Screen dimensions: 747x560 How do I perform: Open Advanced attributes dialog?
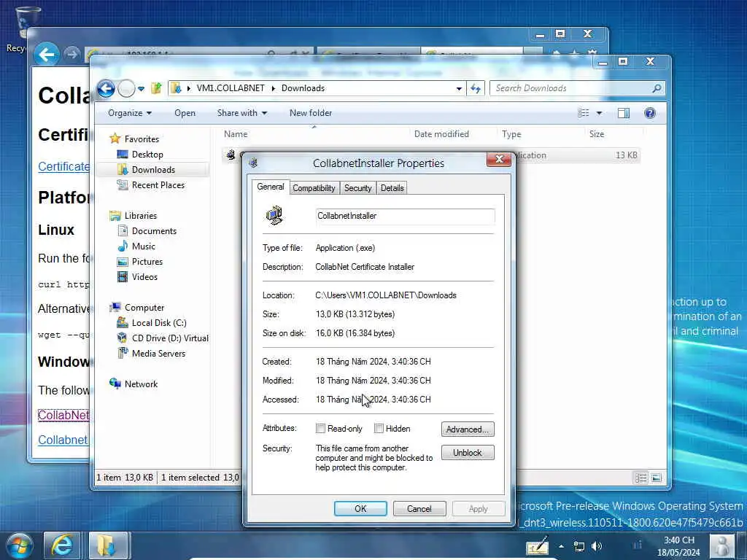coord(468,429)
